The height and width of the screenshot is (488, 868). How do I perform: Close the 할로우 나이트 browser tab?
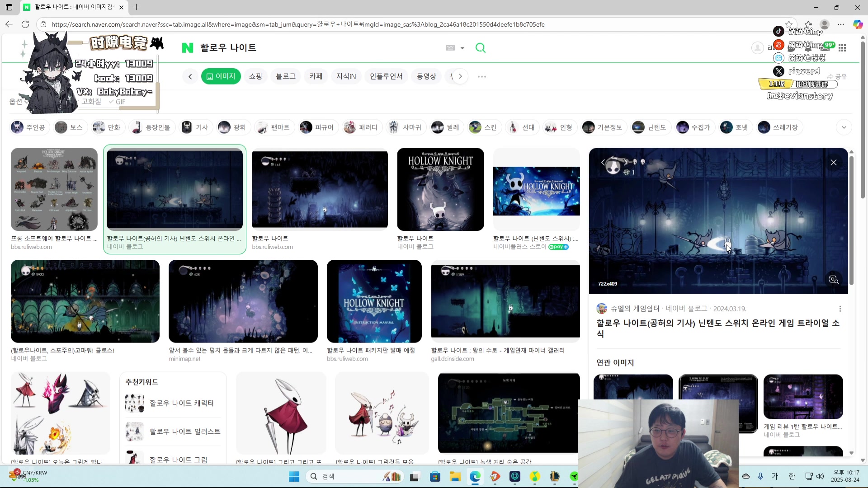[x=121, y=7]
